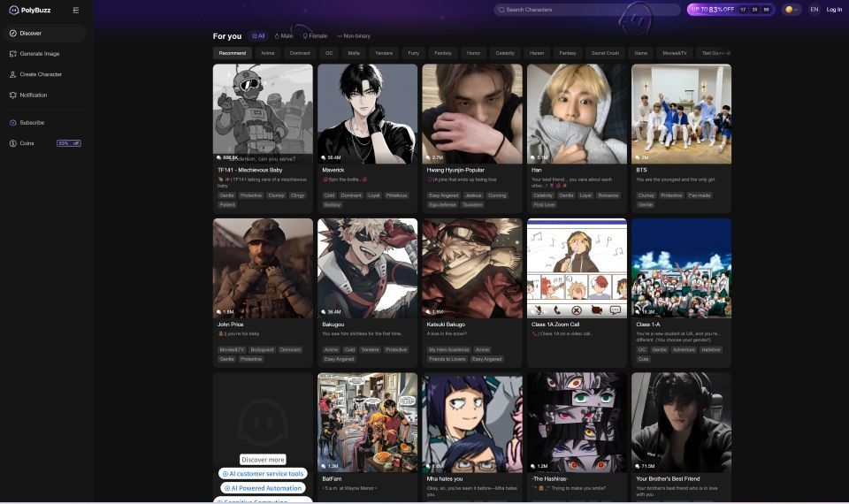The width and height of the screenshot is (849, 504).
Task: Open The Hashiras character image
Action: [577, 423]
